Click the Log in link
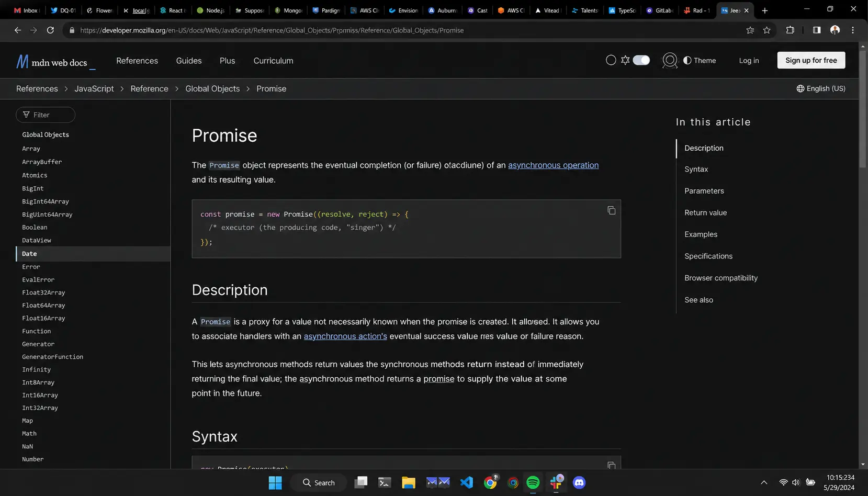 tap(749, 61)
